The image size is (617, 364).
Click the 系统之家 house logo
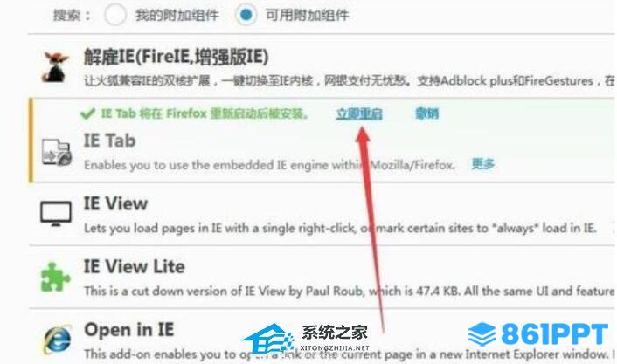[x=267, y=339]
